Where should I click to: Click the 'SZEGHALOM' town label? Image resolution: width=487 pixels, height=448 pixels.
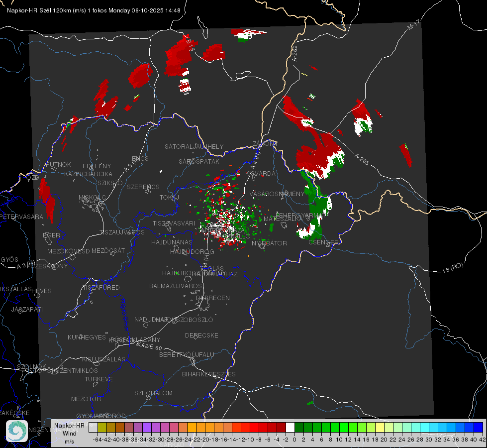click(153, 393)
